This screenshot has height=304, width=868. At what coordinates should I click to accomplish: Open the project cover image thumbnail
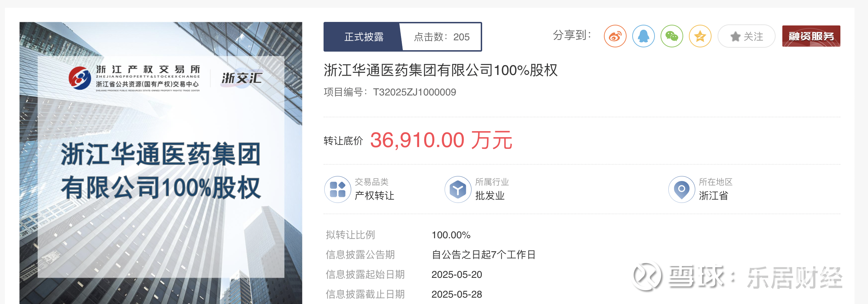click(161, 163)
